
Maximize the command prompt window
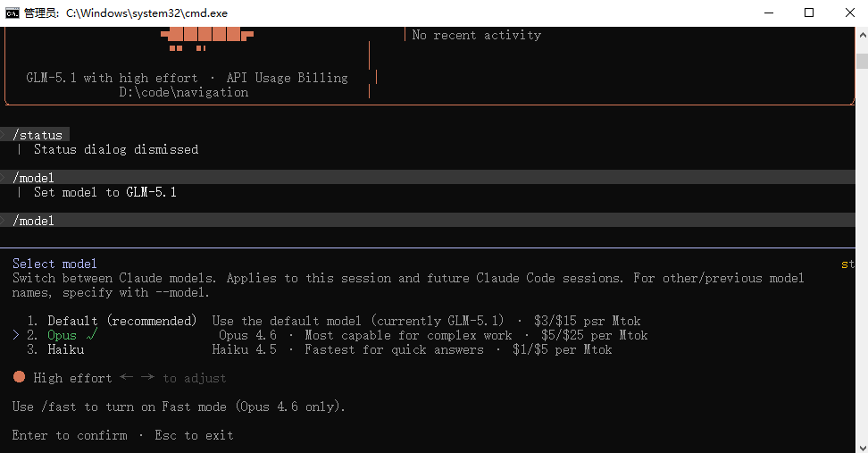pos(809,13)
